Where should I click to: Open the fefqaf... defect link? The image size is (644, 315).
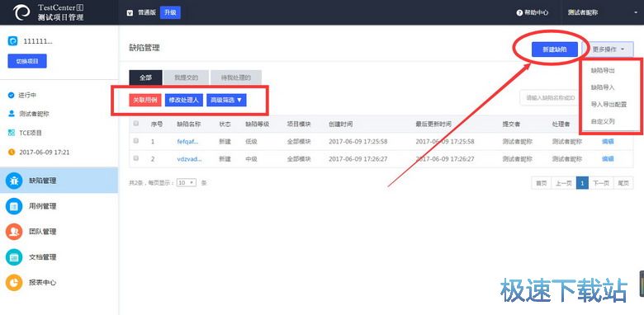point(187,142)
